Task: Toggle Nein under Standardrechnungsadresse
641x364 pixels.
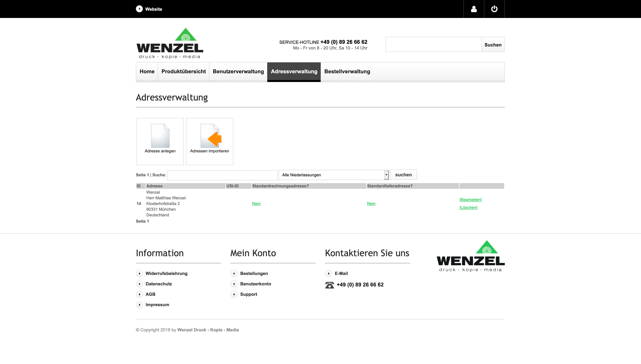Action: point(256,203)
